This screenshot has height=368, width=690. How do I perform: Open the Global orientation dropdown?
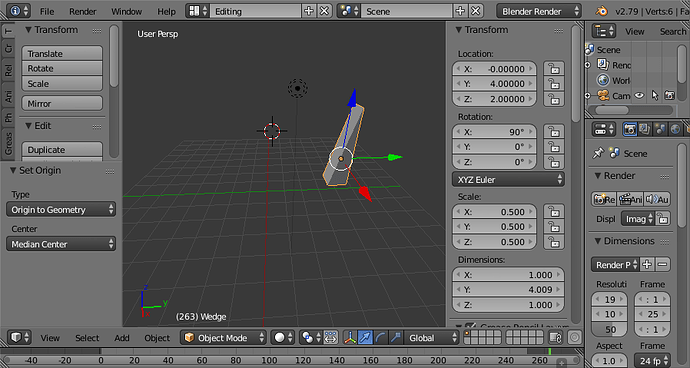click(x=431, y=338)
